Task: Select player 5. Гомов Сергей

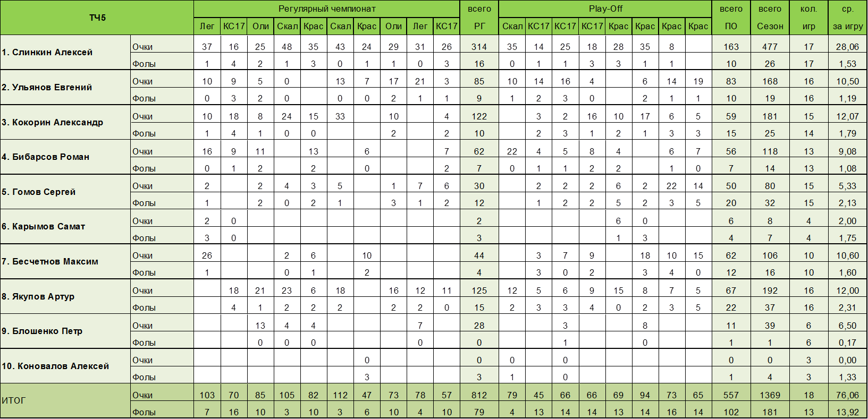Action: pyautogui.click(x=65, y=192)
